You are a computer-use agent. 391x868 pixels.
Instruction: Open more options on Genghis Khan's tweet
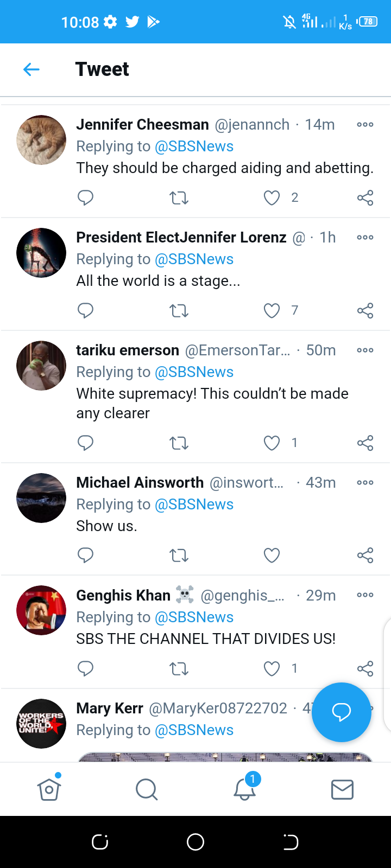tap(365, 595)
